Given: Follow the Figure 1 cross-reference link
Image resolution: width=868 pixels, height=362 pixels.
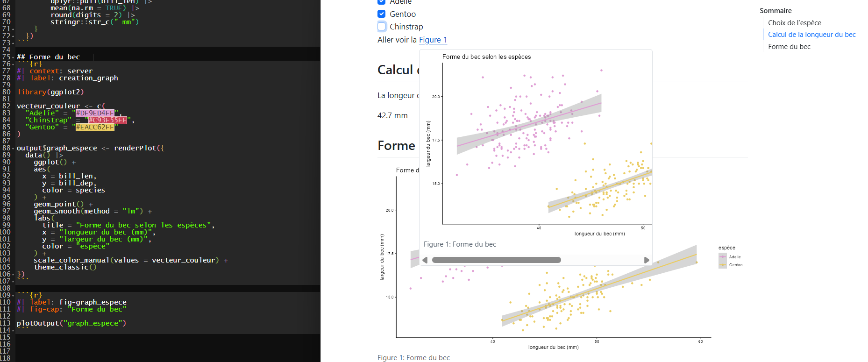Looking at the screenshot, I should click(x=433, y=40).
